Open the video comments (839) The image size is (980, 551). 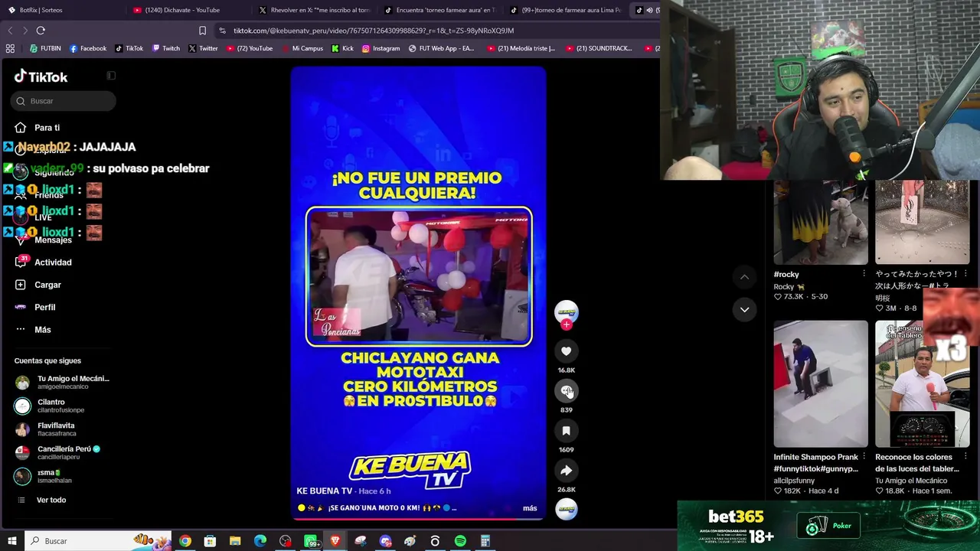click(x=566, y=391)
